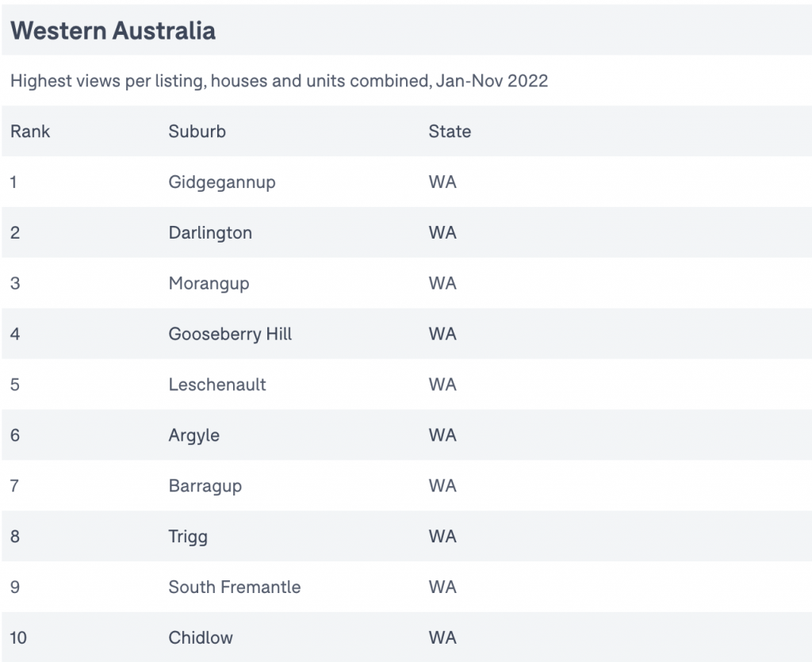This screenshot has height=662, width=812.
Task: Click the rank 10 number cell
Action: click(x=18, y=637)
